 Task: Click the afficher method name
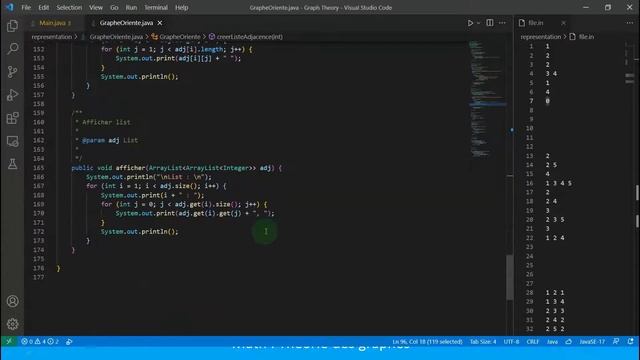coord(130,168)
